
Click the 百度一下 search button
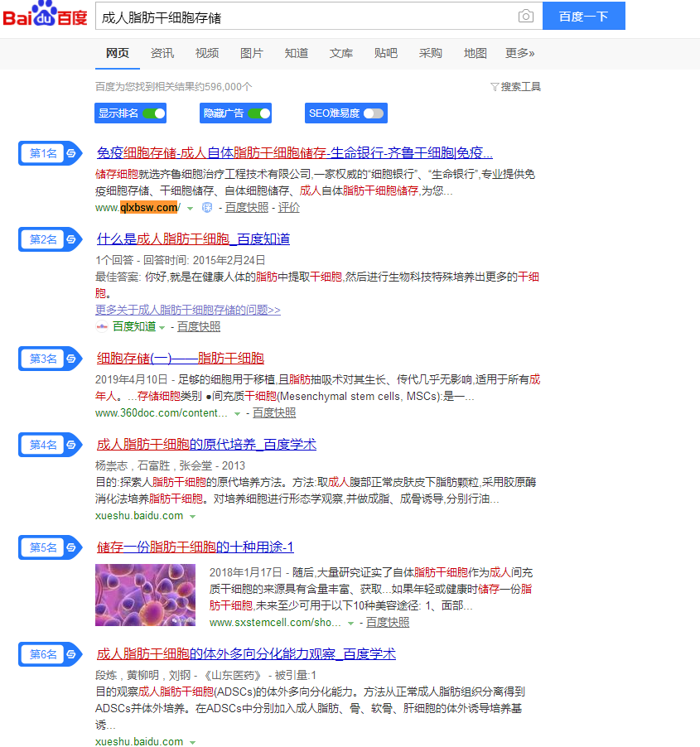point(584,17)
